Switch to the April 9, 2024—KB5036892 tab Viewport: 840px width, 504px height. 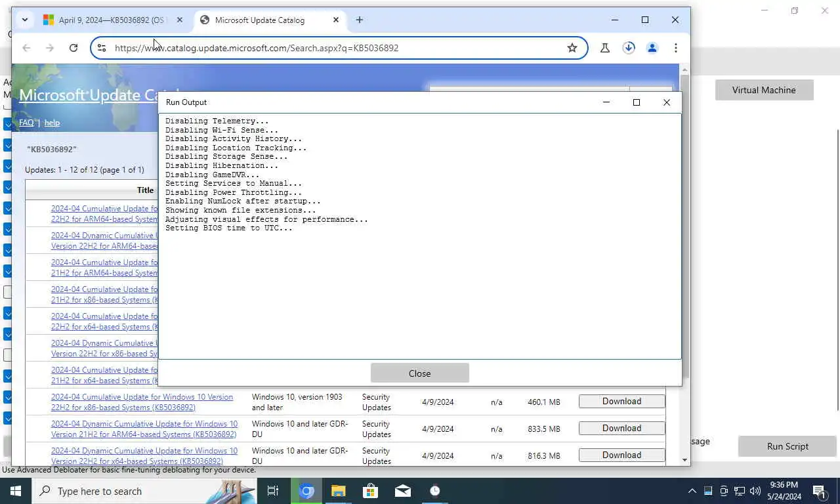(x=112, y=20)
